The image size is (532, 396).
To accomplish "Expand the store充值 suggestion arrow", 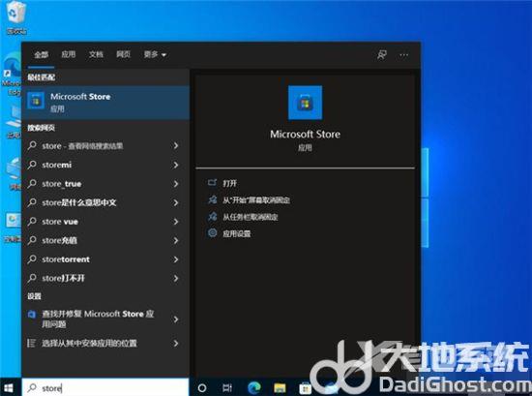I will (x=176, y=240).
